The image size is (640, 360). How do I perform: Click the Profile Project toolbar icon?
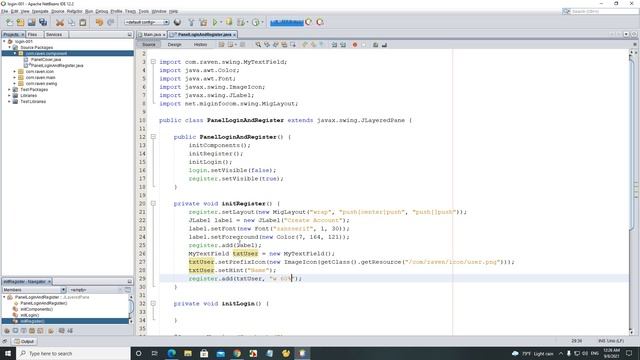[x=256, y=22]
